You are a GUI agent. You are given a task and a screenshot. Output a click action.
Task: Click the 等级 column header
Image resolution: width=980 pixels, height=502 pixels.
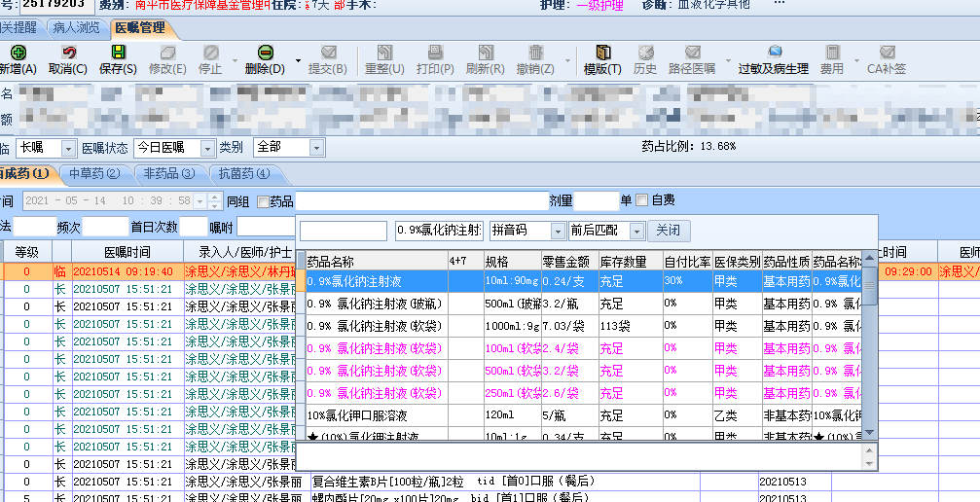point(26,253)
